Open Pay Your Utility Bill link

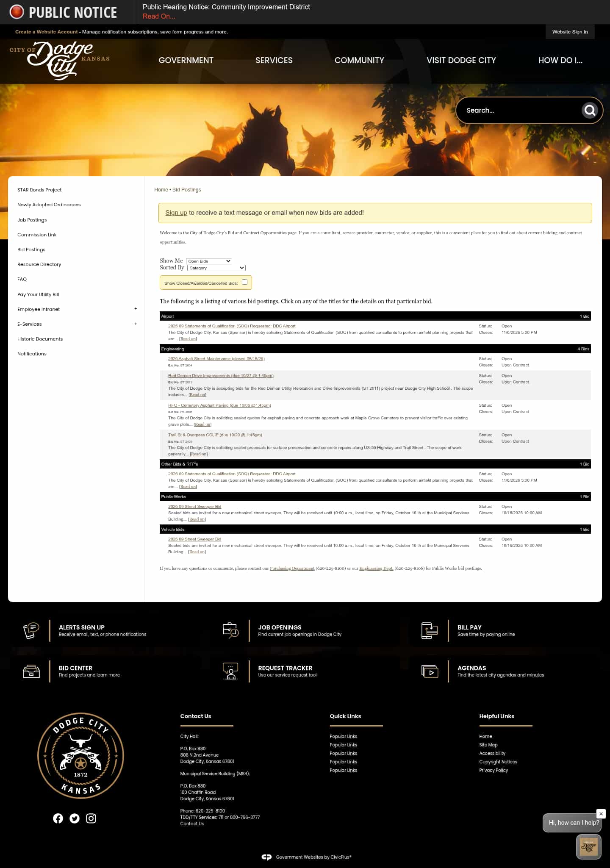click(38, 294)
